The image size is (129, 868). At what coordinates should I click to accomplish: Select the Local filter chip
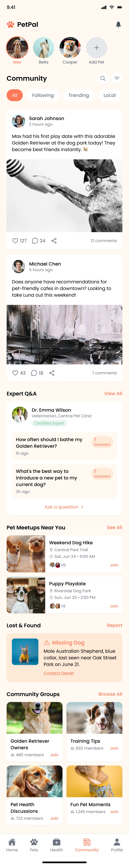109,95
